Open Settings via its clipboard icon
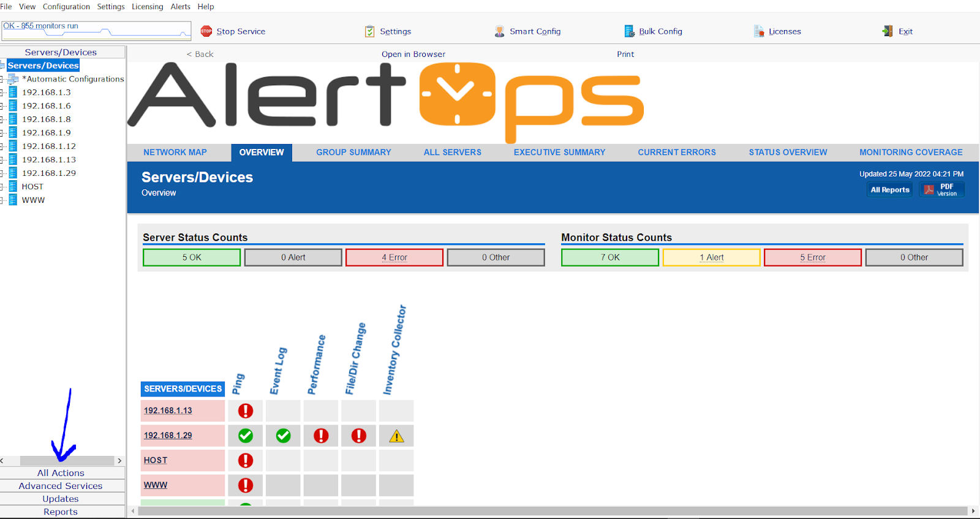This screenshot has height=519, width=980. point(370,31)
